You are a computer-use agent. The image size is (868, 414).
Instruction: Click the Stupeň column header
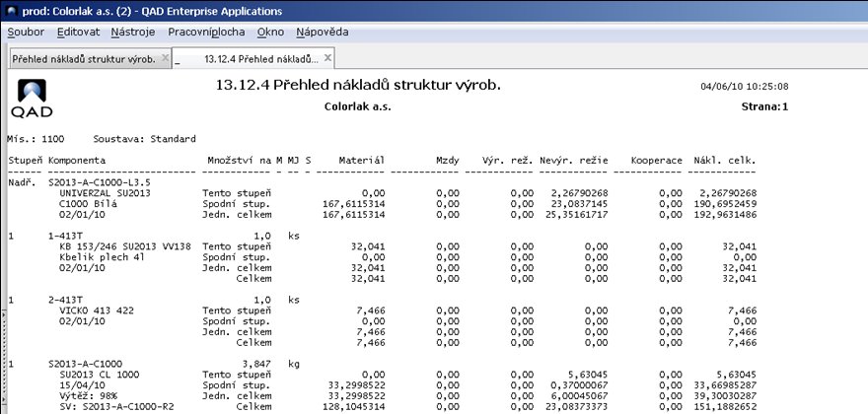[x=26, y=161]
